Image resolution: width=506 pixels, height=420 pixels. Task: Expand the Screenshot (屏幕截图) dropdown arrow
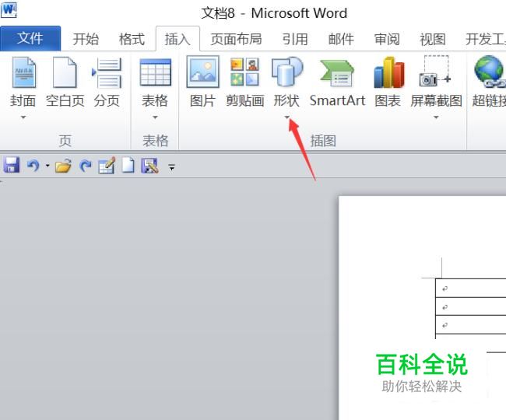point(436,117)
